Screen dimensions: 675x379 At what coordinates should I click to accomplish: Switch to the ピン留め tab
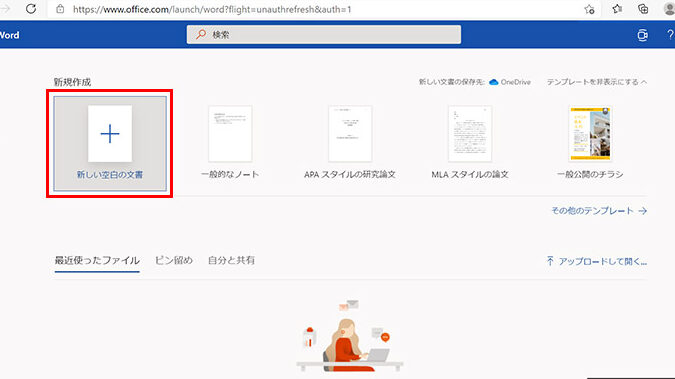173,260
